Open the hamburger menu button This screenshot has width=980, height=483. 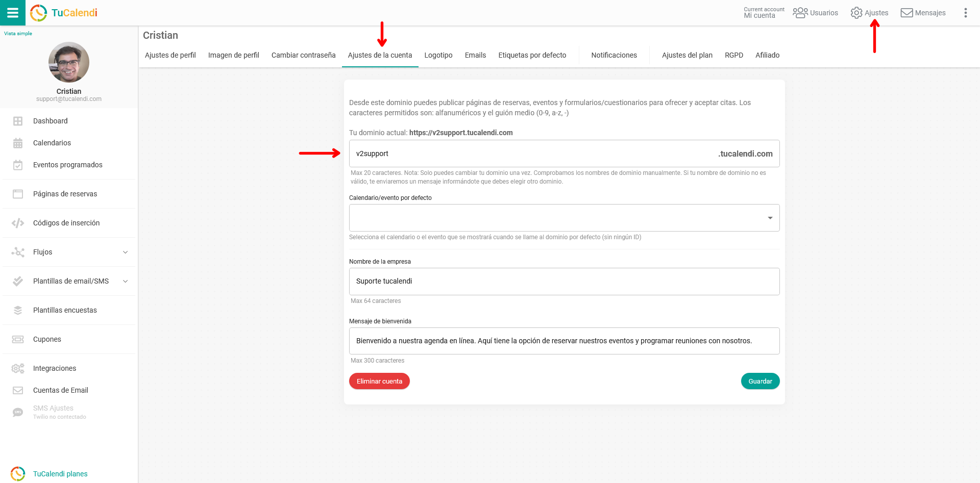(x=13, y=13)
